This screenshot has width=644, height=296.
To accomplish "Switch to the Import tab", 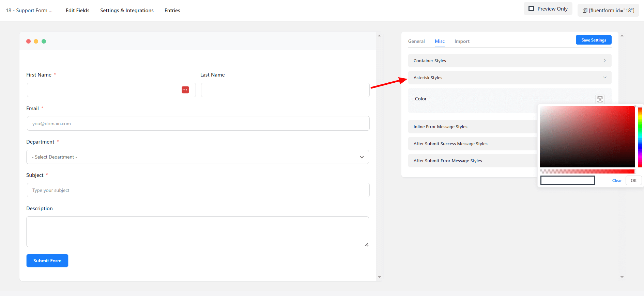I will tap(462, 41).
